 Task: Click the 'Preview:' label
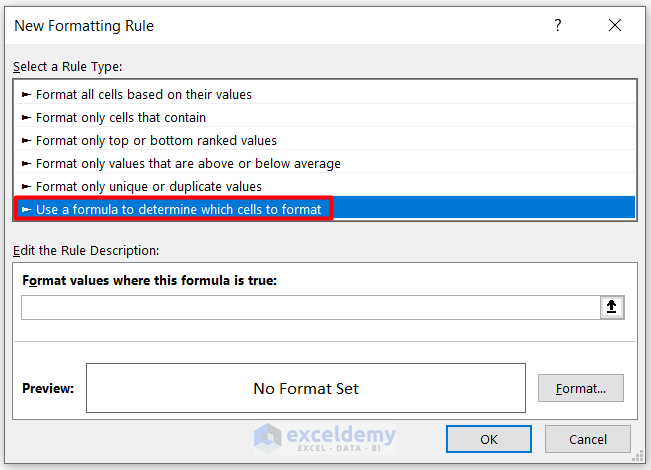click(48, 388)
